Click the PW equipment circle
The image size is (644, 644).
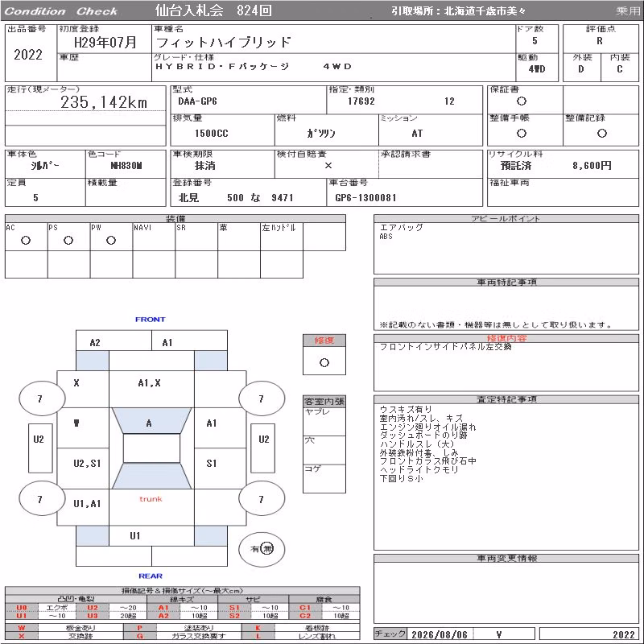[x=111, y=240]
